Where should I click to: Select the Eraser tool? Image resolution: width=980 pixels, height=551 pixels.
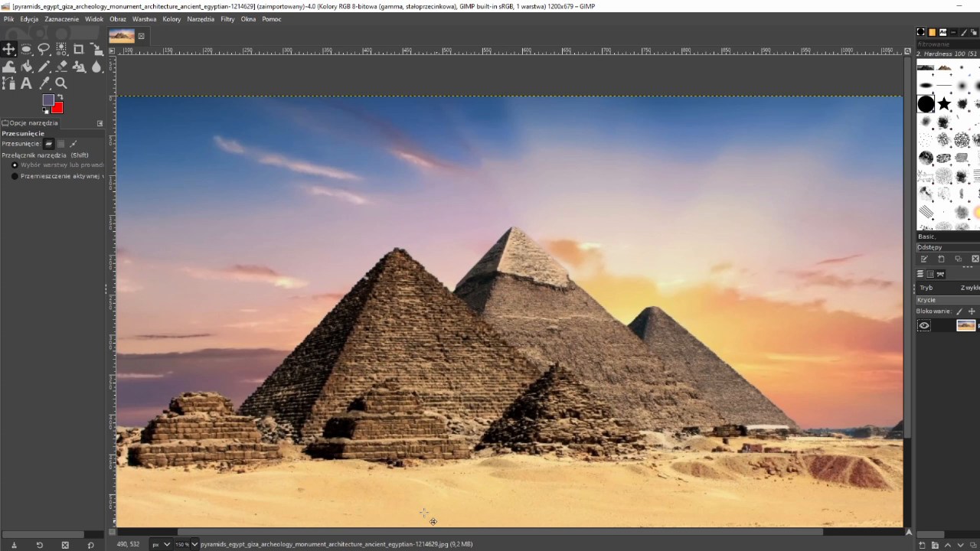(61, 67)
